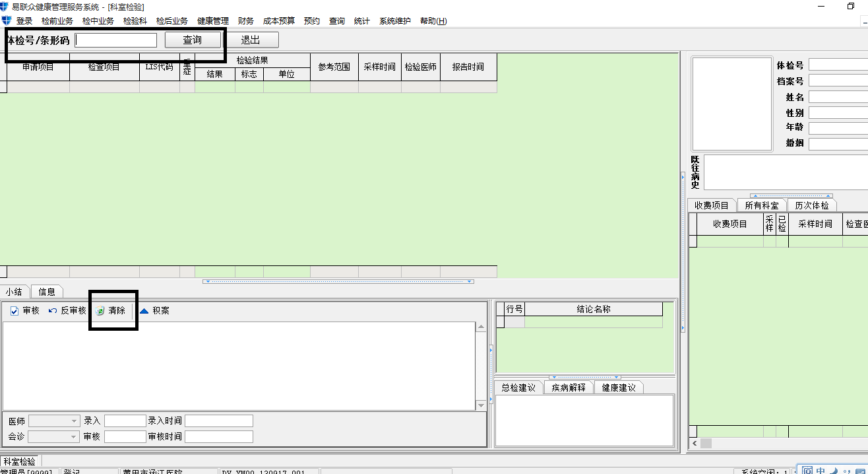Click the 检查项目 column header
Screen dimensions: 868x474
click(x=104, y=67)
